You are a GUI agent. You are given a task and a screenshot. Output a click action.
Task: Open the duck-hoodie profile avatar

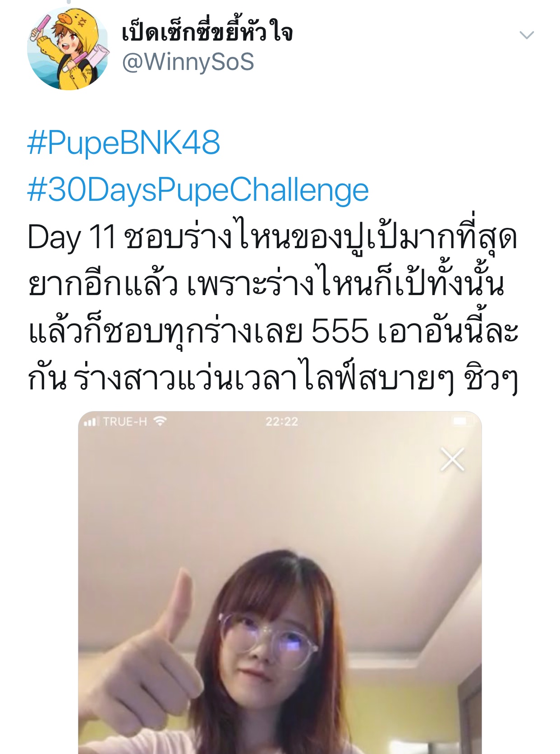(68, 49)
